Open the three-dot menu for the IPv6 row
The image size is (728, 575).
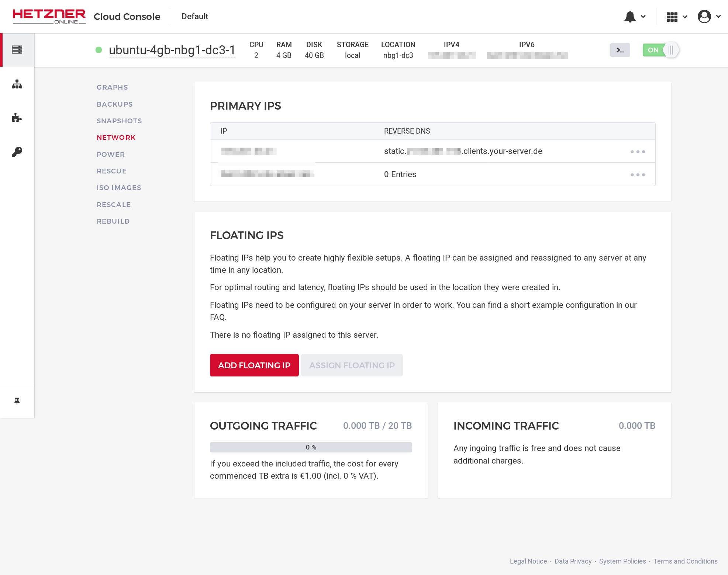[638, 175]
